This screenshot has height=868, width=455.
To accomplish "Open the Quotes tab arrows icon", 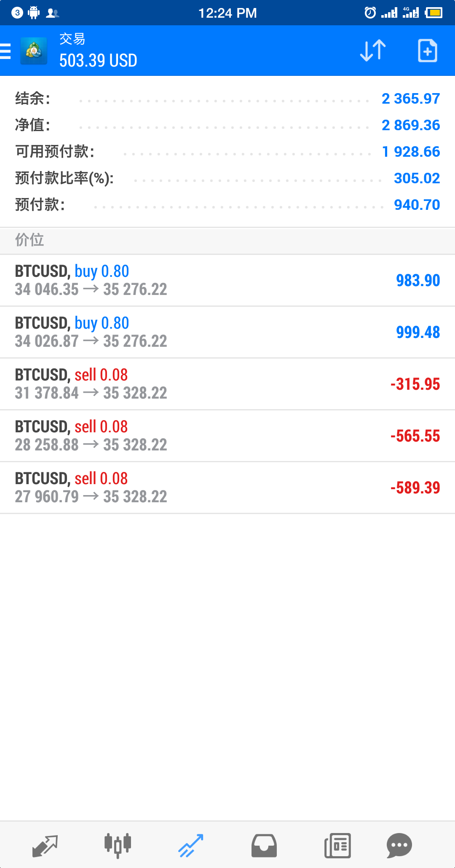I will (45, 846).
